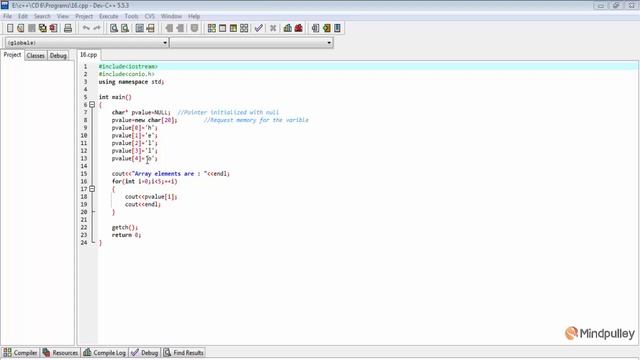Open the CVS menu
Screen dimensions: 640x360
click(x=150, y=16)
